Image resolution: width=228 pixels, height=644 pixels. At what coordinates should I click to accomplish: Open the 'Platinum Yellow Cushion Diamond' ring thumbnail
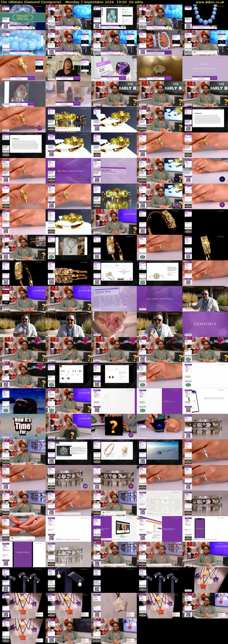pyautogui.click(x=159, y=273)
